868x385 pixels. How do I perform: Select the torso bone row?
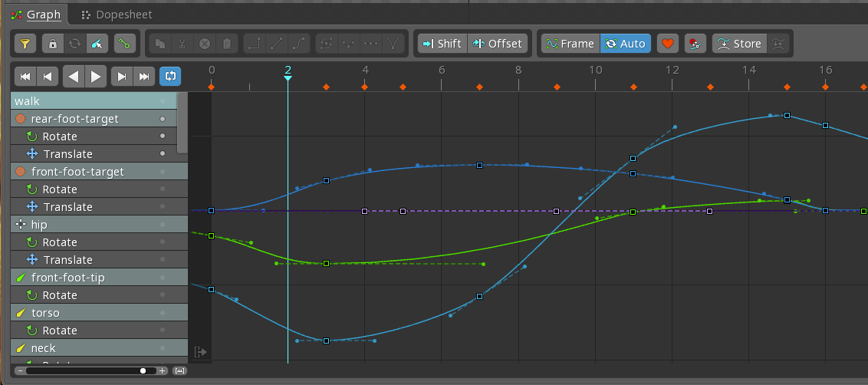point(99,313)
